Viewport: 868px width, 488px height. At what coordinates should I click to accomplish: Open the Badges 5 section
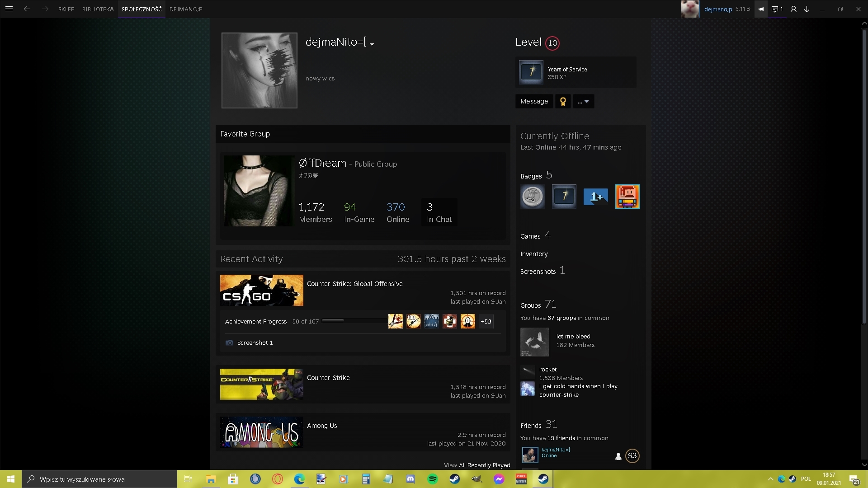536,175
